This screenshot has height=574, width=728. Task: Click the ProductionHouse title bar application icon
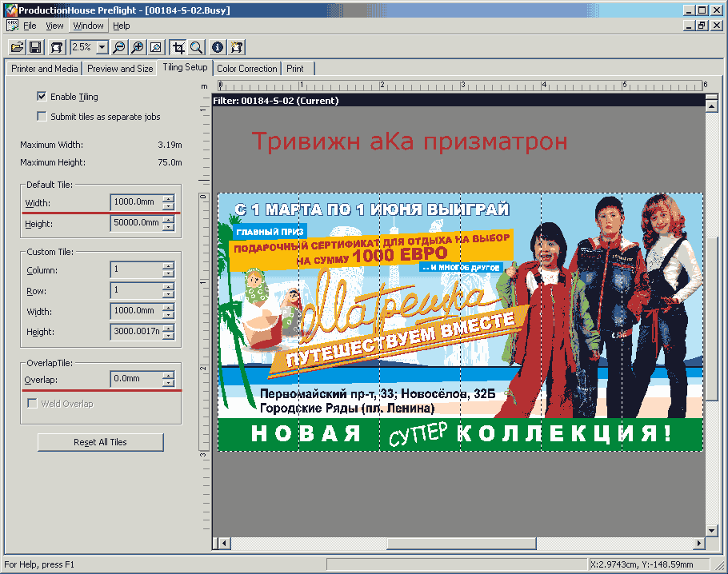click(x=10, y=10)
